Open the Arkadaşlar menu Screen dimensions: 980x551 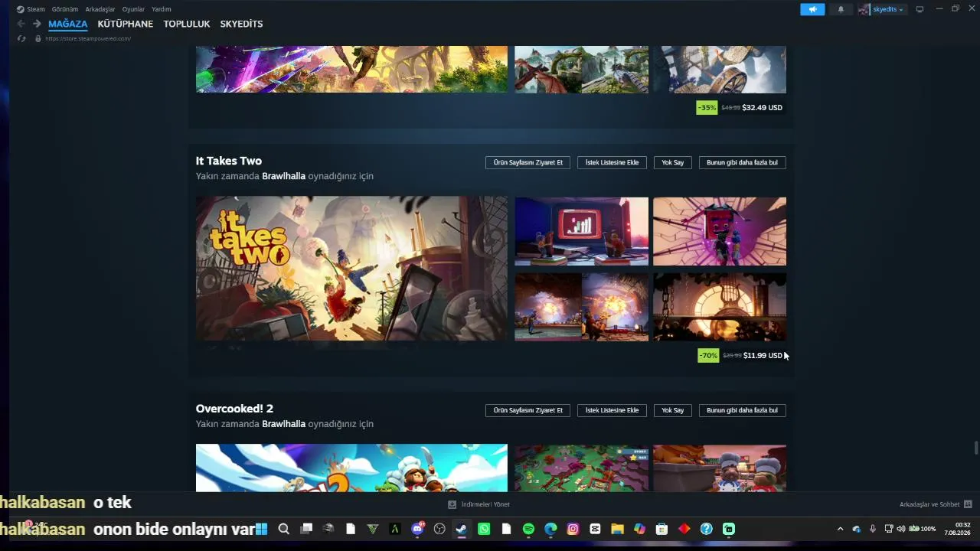point(100,9)
